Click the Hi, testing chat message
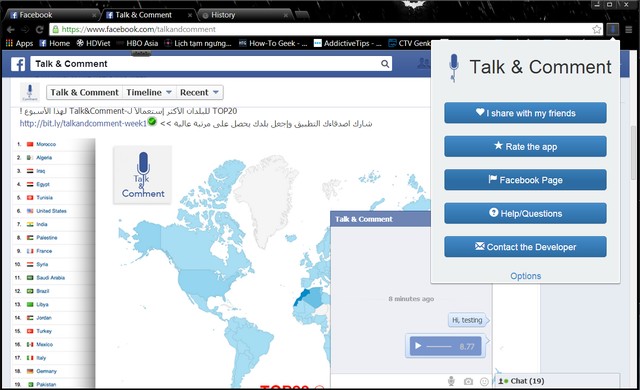640x390 pixels. coord(467,320)
